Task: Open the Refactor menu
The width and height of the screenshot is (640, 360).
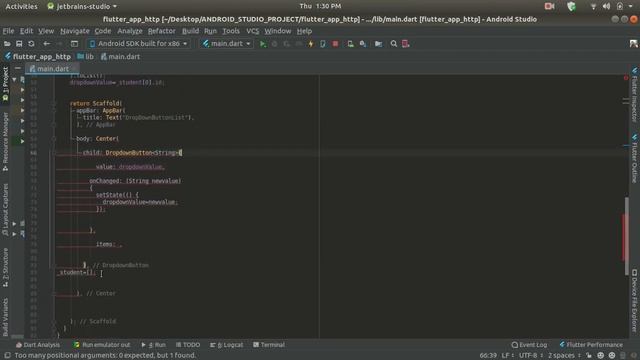Action: pyautogui.click(x=162, y=31)
